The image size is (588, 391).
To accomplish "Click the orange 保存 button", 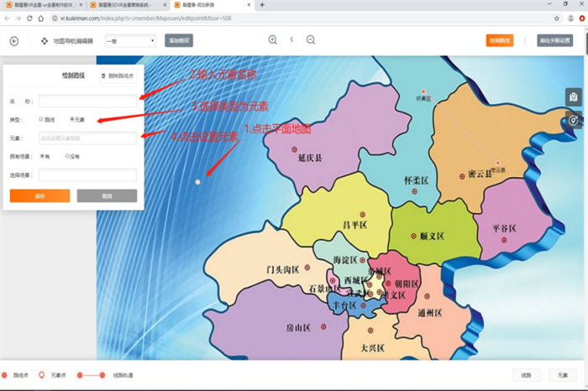I will point(39,195).
